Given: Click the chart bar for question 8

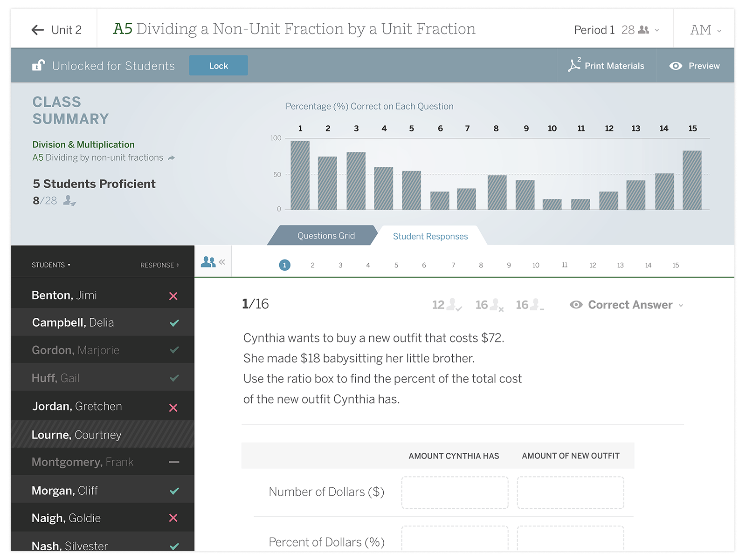Looking at the screenshot, I should [x=497, y=192].
